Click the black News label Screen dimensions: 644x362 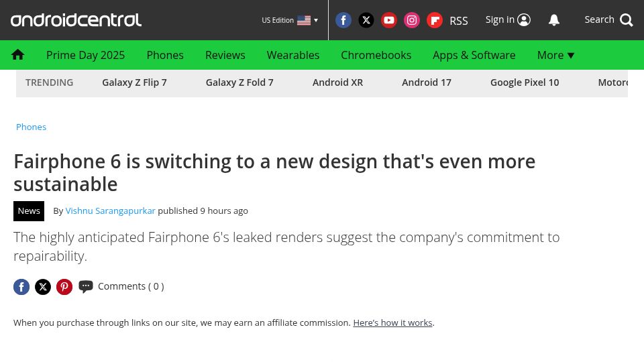[29, 211]
